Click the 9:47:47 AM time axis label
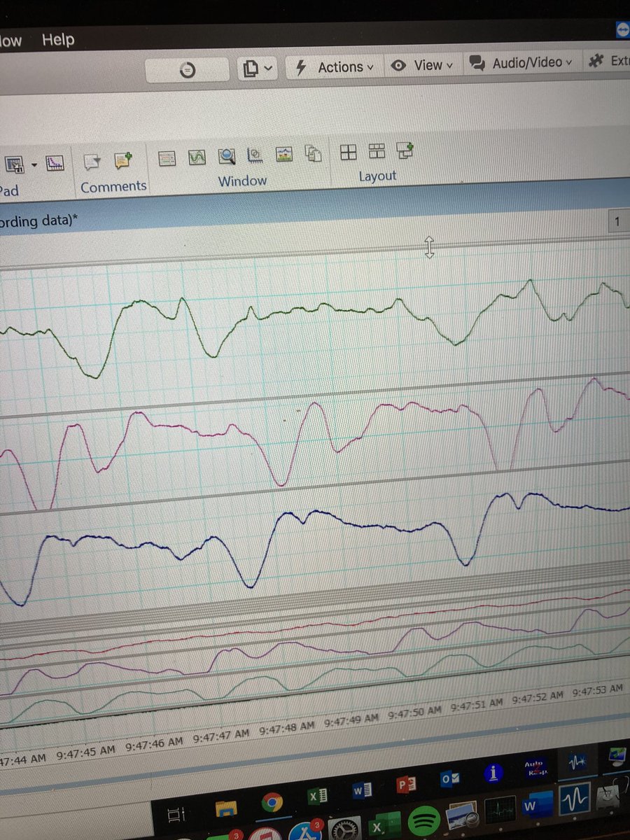The height and width of the screenshot is (840, 630). [x=220, y=735]
